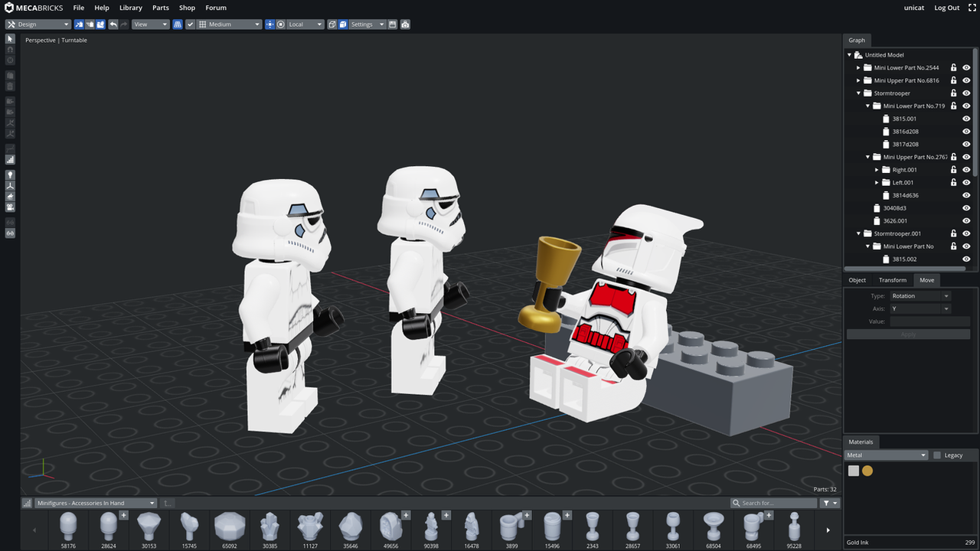Click the camera snapshot icon in top toolbar
The image size is (980, 551).
(405, 24)
